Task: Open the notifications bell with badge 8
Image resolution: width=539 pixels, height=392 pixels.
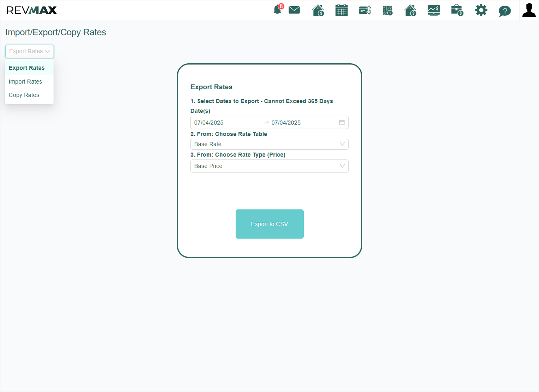Action: tap(278, 10)
